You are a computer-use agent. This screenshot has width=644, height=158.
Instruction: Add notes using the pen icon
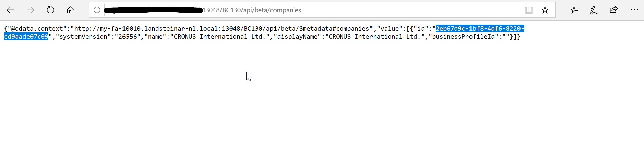tap(594, 10)
